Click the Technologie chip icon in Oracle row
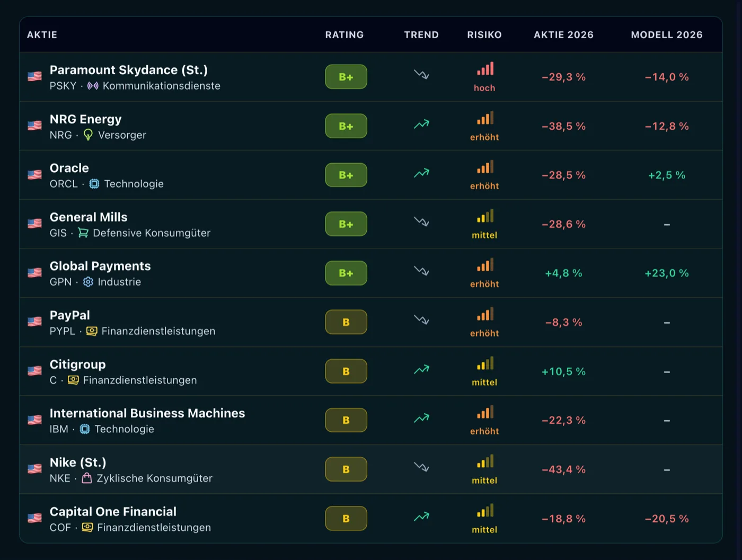 click(x=94, y=184)
